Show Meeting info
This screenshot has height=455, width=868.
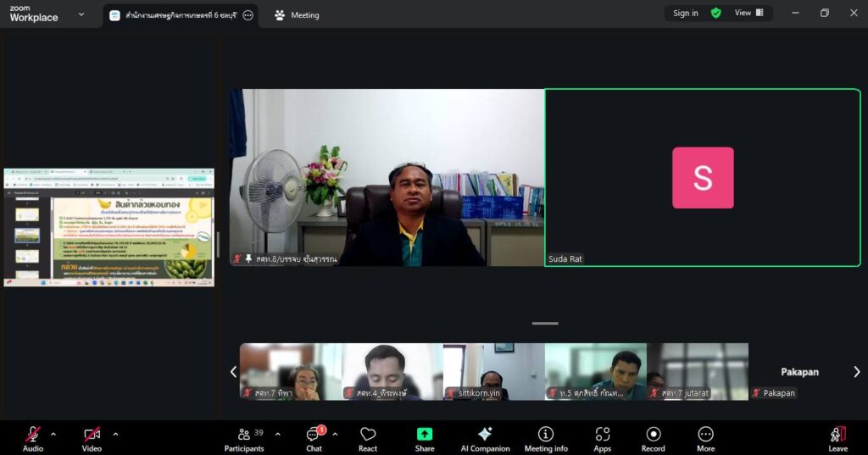click(546, 436)
